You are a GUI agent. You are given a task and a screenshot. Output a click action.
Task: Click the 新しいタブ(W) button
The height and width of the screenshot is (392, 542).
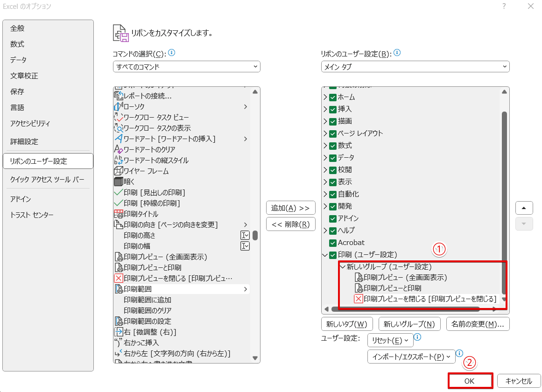[346, 323]
